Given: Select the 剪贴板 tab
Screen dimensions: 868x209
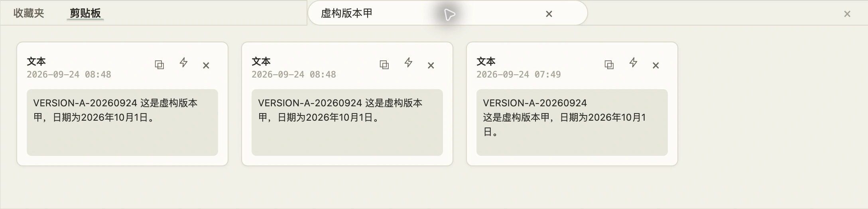Looking at the screenshot, I should pos(85,13).
